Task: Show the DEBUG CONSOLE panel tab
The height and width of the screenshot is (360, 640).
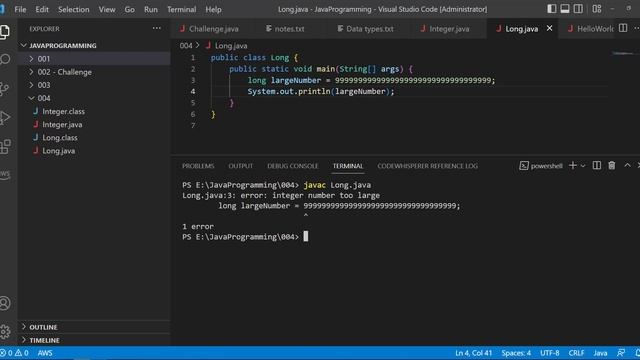Action: [292, 166]
